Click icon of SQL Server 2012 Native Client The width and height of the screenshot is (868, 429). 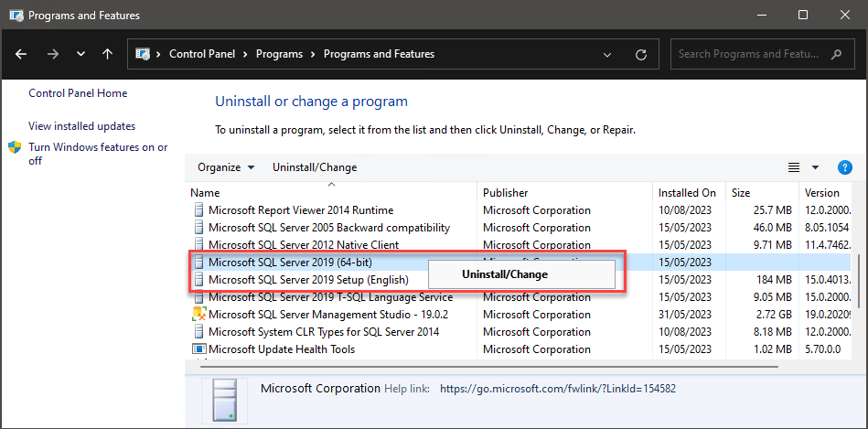click(198, 244)
